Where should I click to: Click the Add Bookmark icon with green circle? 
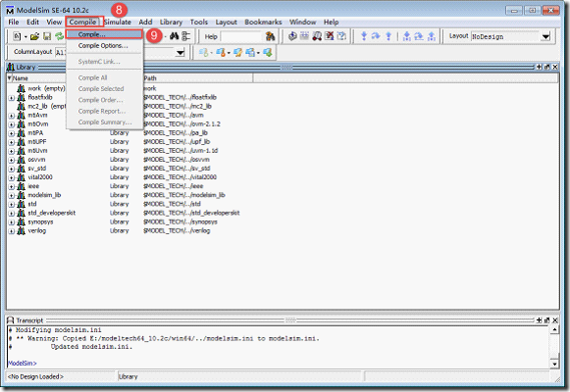click(x=203, y=53)
